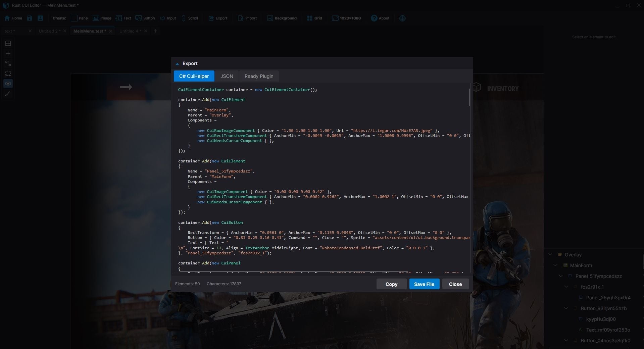Create an Image element

click(102, 18)
